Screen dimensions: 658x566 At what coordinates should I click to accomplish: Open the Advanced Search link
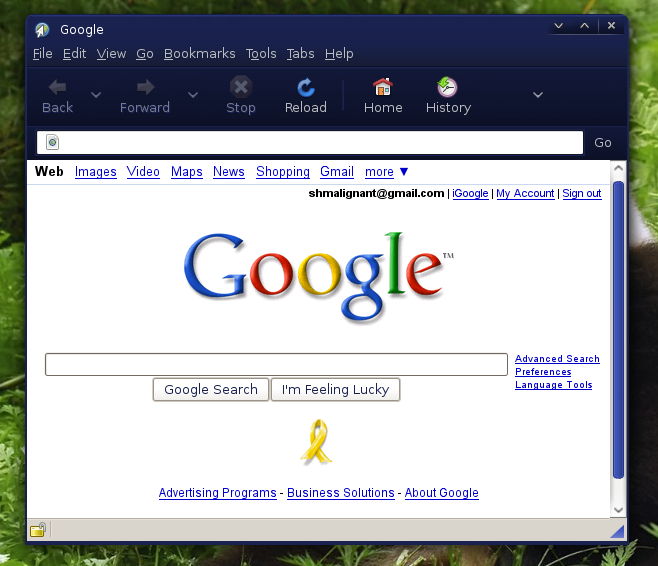(x=557, y=359)
